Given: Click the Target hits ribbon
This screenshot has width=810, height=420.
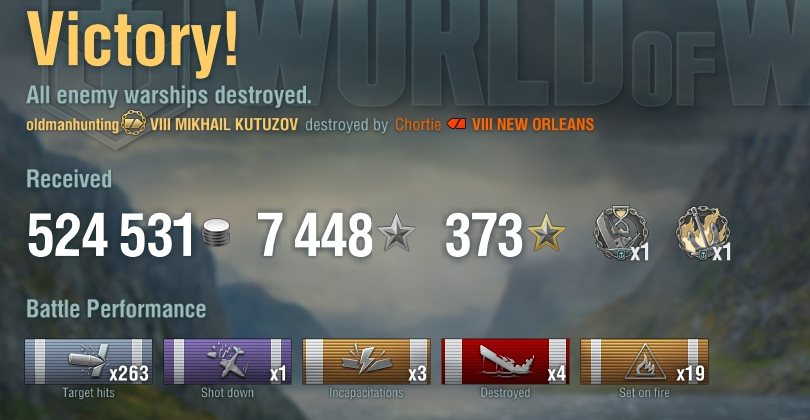Looking at the screenshot, I should point(88,361).
